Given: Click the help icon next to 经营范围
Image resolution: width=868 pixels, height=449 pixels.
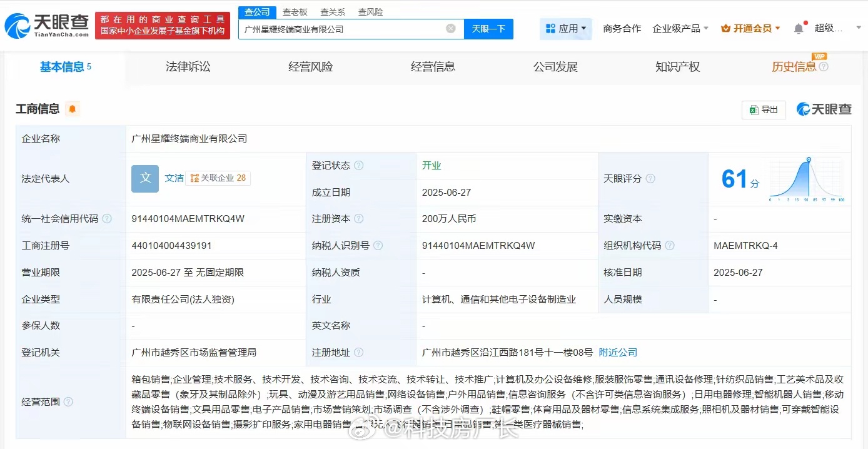Looking at the screenshot, I should click(x=68, y=401).
